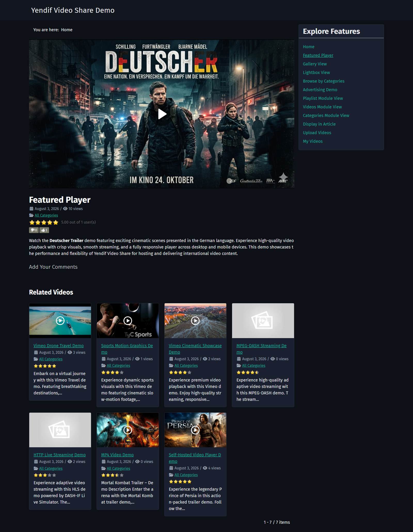Click the eye views icon under Featured Player
The height and width of the screenshot is (532, 413).
click(65, 209)
